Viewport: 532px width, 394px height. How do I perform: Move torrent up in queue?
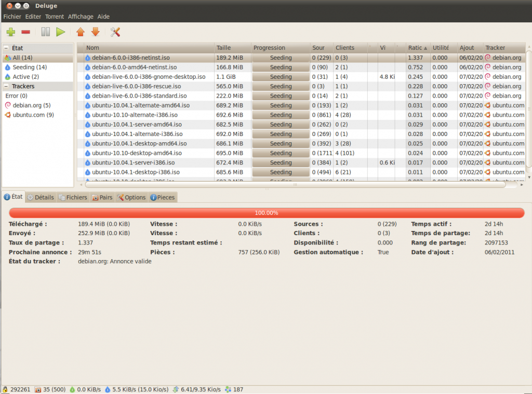tap(81, 32)
